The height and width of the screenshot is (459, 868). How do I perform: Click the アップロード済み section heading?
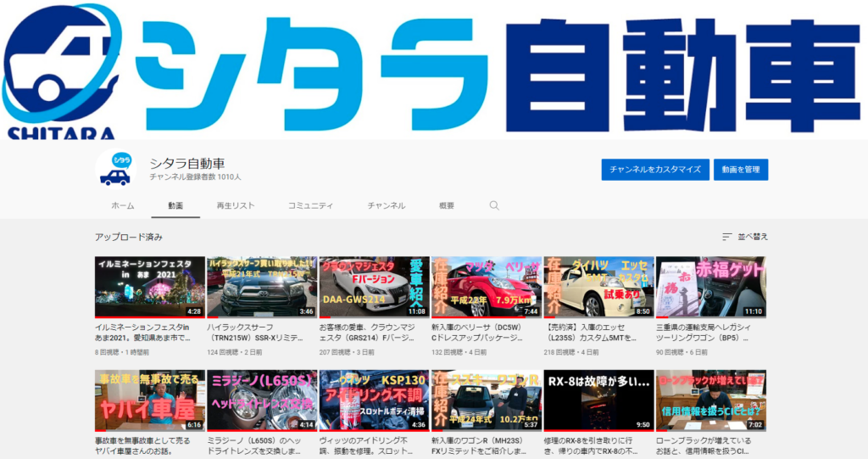[x=129, y=237]
